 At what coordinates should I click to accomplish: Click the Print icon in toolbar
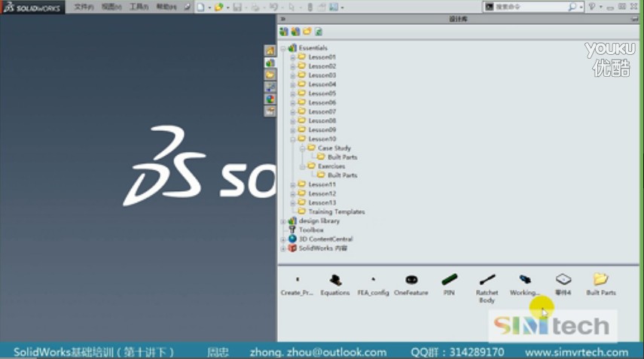[x=255, y=7]
